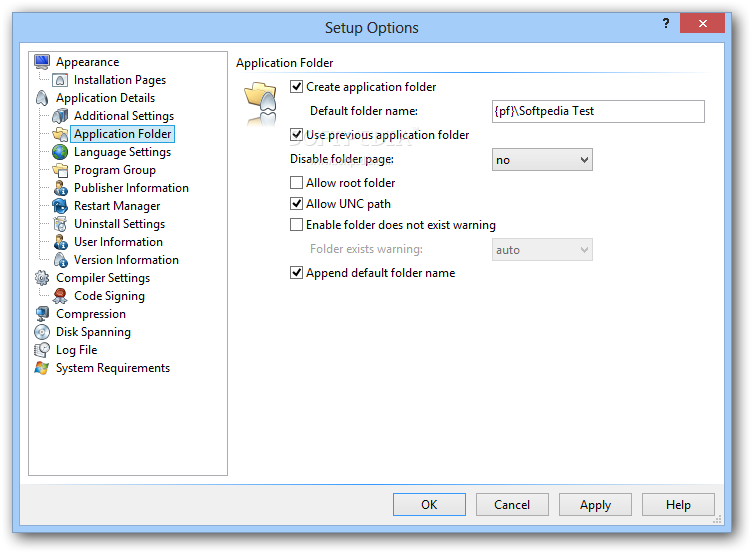Select Appearance in the options tree
The width and height of the screenshot is (752, 553).
(x=87, y=62)
